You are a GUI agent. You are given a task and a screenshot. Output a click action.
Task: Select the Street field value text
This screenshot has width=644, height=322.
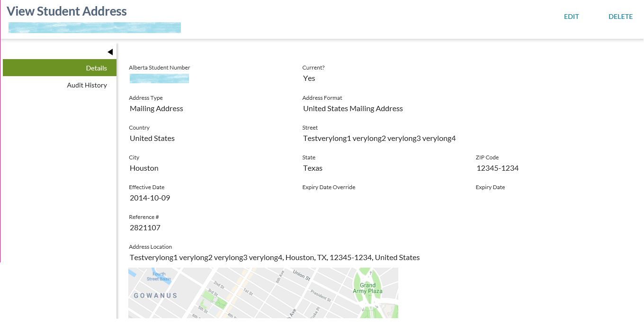click(x=379, y=139)
